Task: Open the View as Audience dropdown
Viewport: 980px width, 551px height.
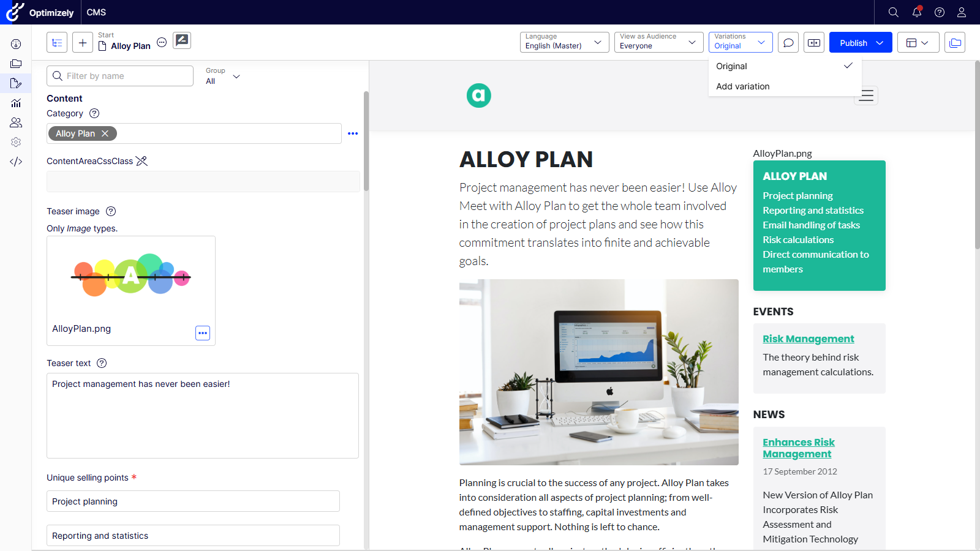Action: tap(659, 42)
